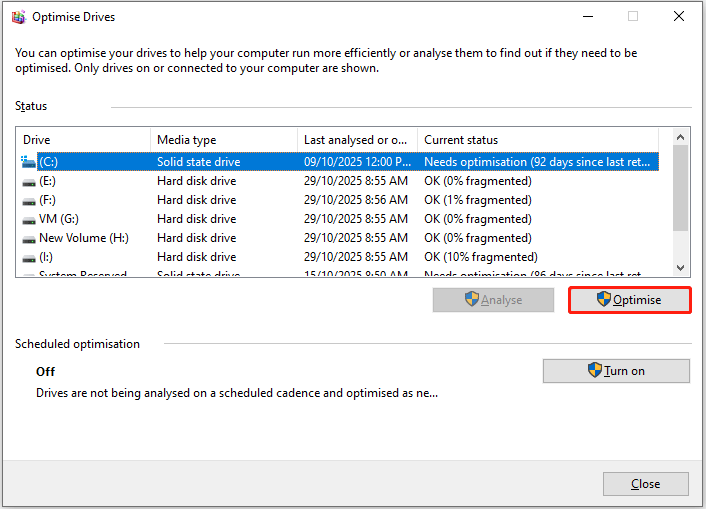The image size is (706, 509).
Task: Select the (F:) drive row
Action: [x=340, y=200]
